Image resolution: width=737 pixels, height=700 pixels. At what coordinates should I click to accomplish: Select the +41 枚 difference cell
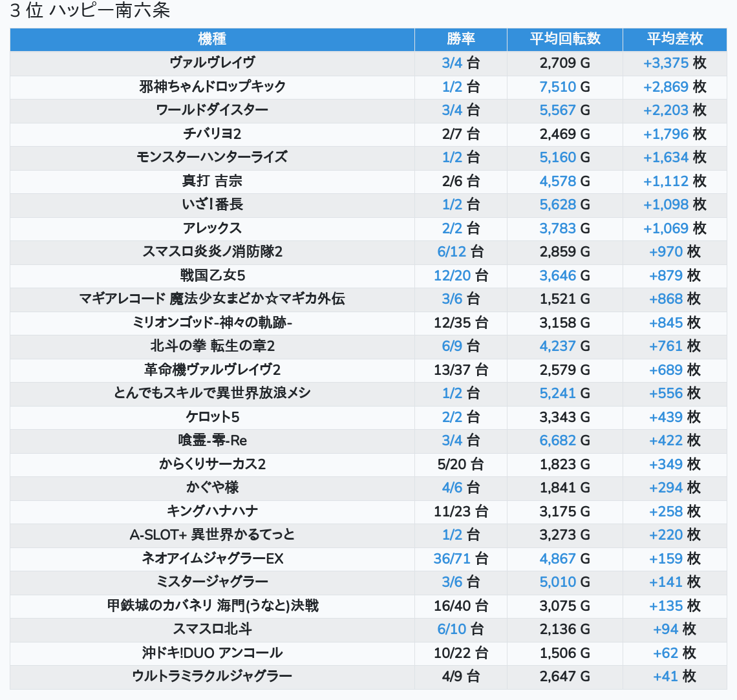pyautogui.click(x=674, y=677)
